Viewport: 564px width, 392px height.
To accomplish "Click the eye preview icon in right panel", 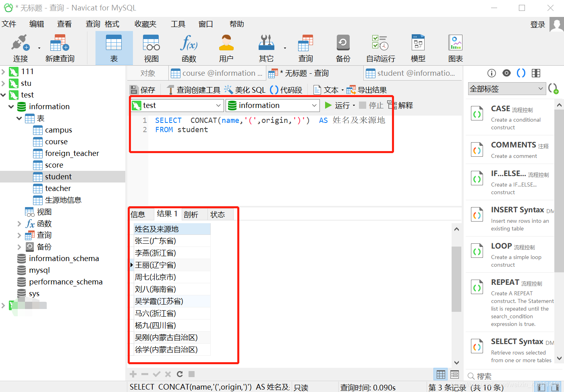I will pyautogui.click(x=506, y=73).
